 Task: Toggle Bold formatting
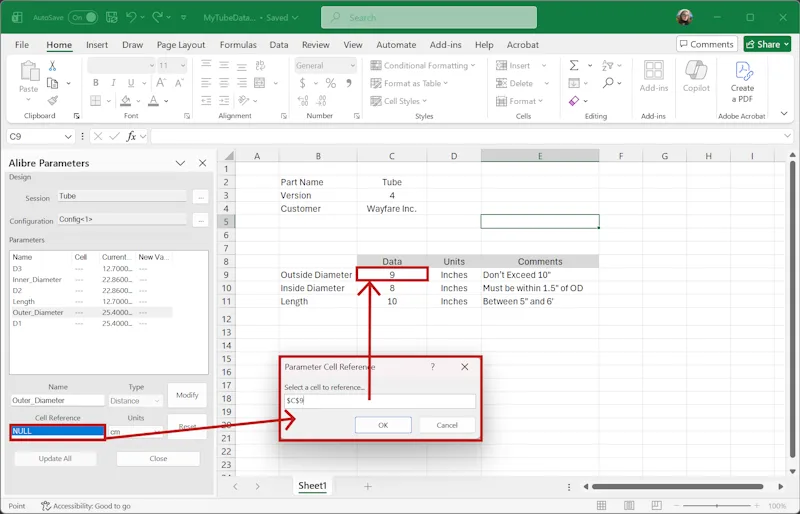tap(95, 83)
